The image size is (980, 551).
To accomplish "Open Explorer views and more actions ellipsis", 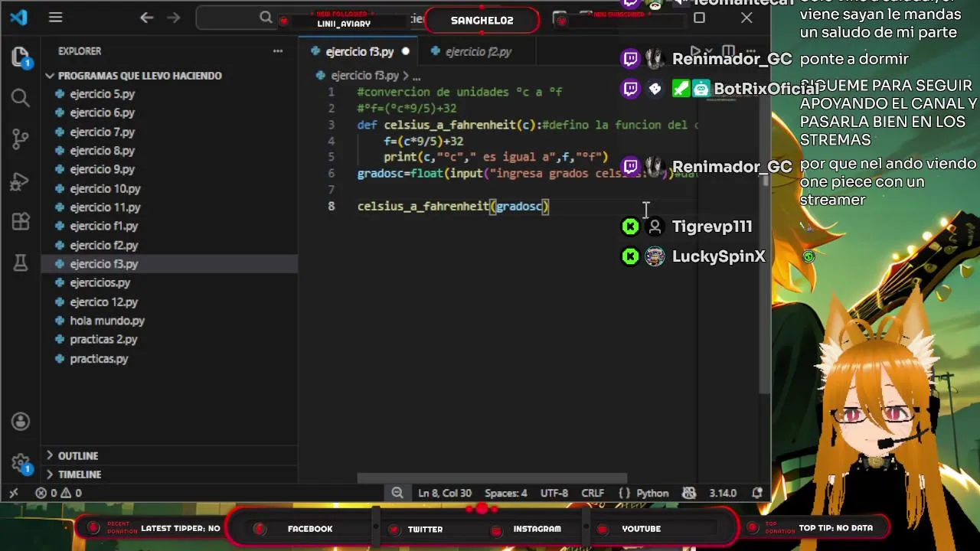I will 278,51.
